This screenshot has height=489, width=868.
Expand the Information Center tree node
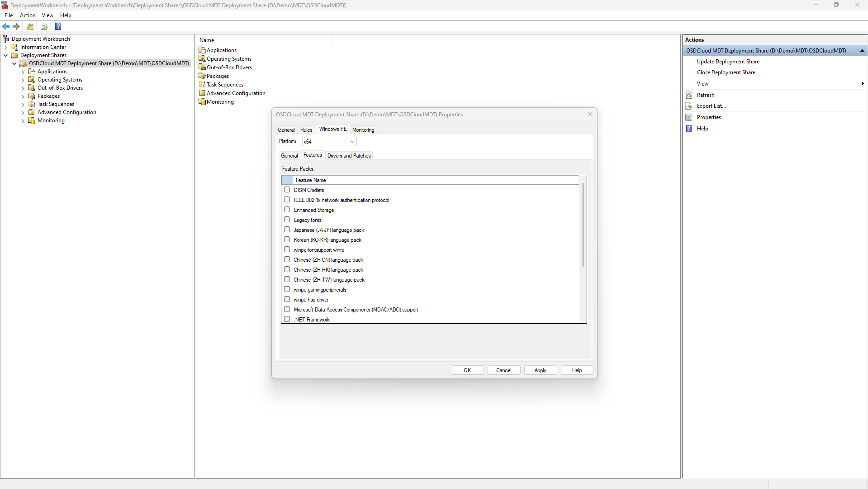tap(5, 48)
